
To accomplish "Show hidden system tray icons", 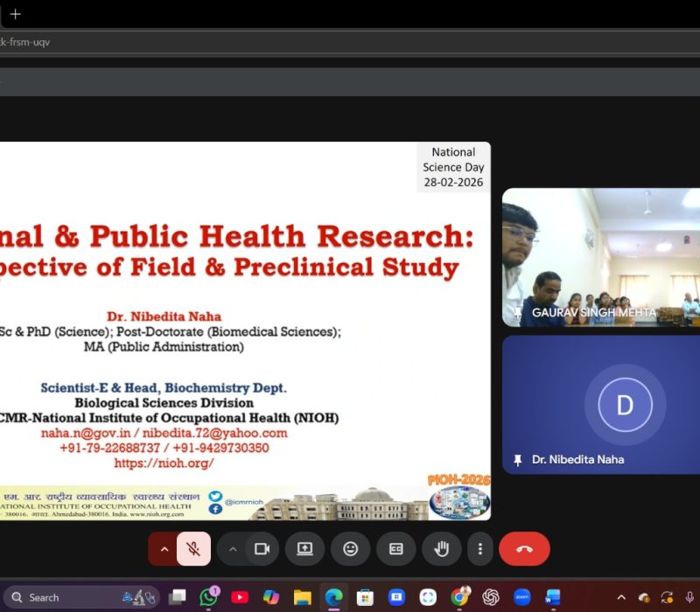I will tap(621, 597).
